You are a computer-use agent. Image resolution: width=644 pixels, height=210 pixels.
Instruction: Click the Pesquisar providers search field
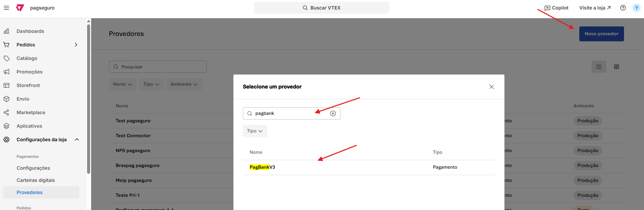pyautogui.click(x=158, y=67)
